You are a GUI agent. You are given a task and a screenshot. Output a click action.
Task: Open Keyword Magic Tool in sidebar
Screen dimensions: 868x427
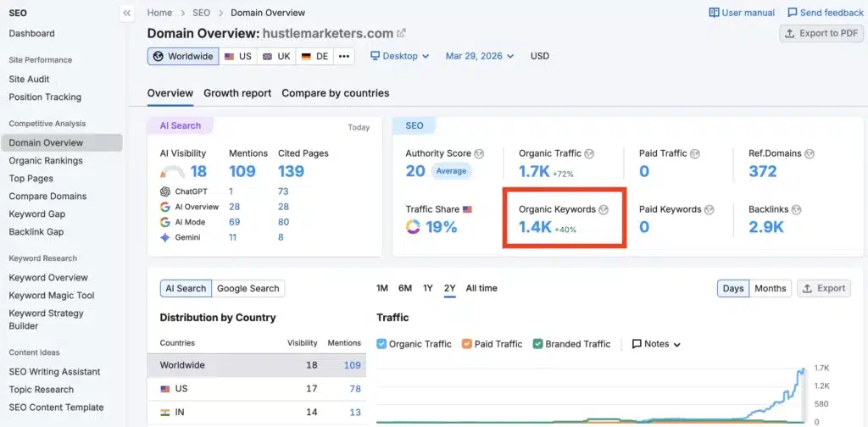tap(52, 296)
